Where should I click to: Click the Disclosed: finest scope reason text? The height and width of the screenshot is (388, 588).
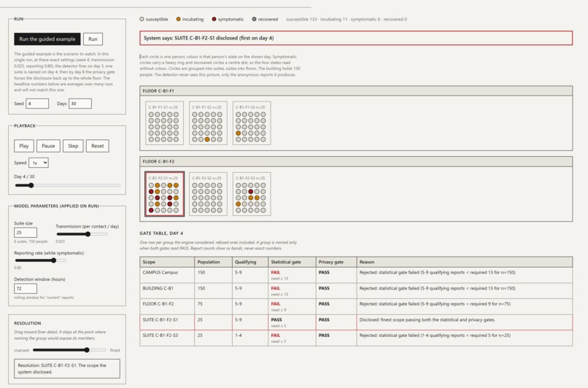(x=427, y=319)
